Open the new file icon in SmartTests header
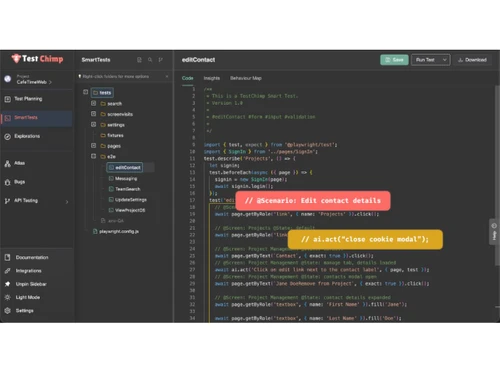500x375 pixels. point(139,60)
